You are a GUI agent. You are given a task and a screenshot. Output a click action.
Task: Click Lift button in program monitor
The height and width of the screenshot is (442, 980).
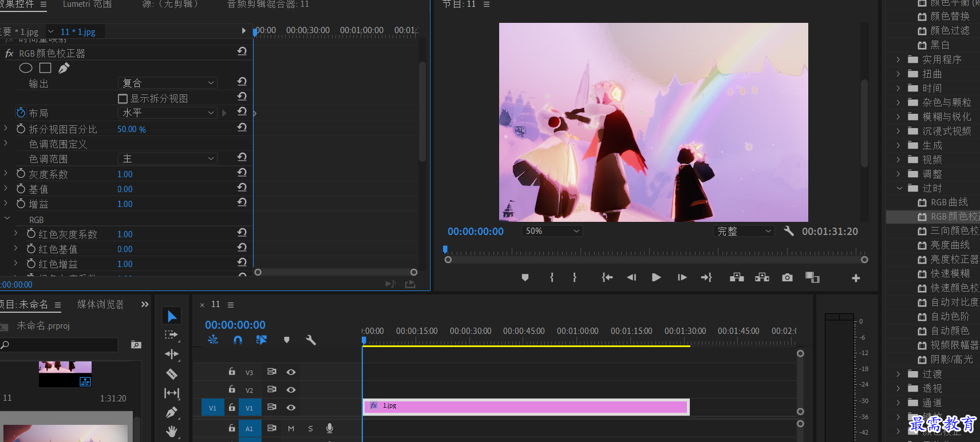point(737,277)
